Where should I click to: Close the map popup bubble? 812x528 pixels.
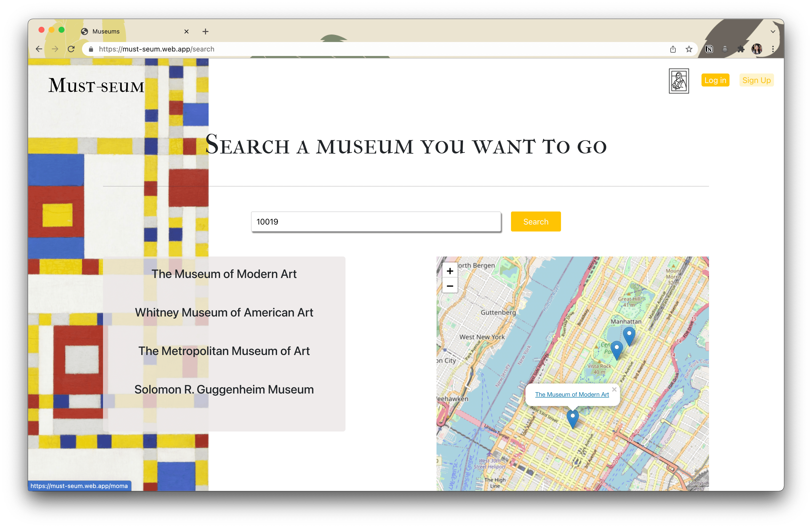[614, 389]
